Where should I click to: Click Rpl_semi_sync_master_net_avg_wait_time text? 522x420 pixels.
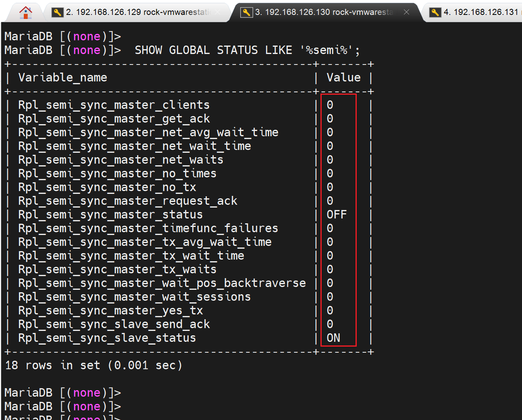pos(148,132)
